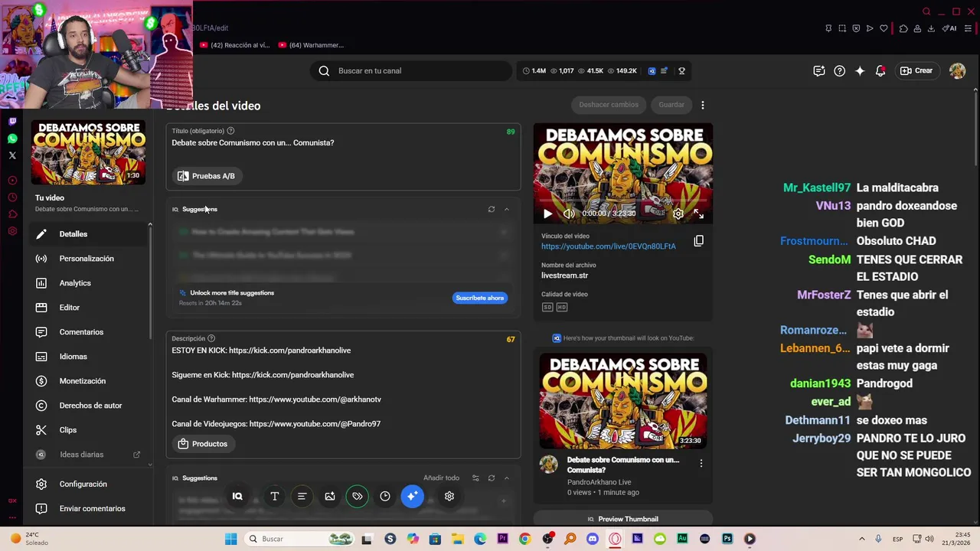980x551 pixels.
Task: Click the blue AI sparkle button
Action: (412, 496)
